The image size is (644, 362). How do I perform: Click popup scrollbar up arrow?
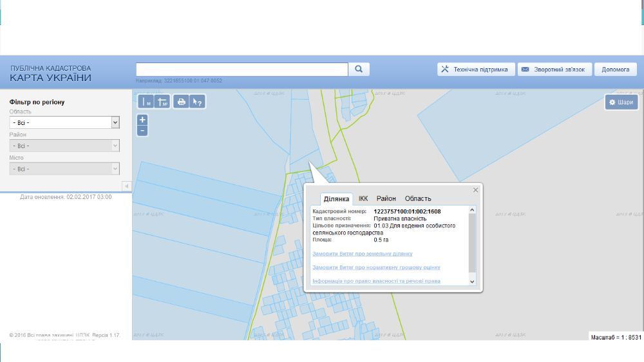pyautogui.click(x=472, y=210)
